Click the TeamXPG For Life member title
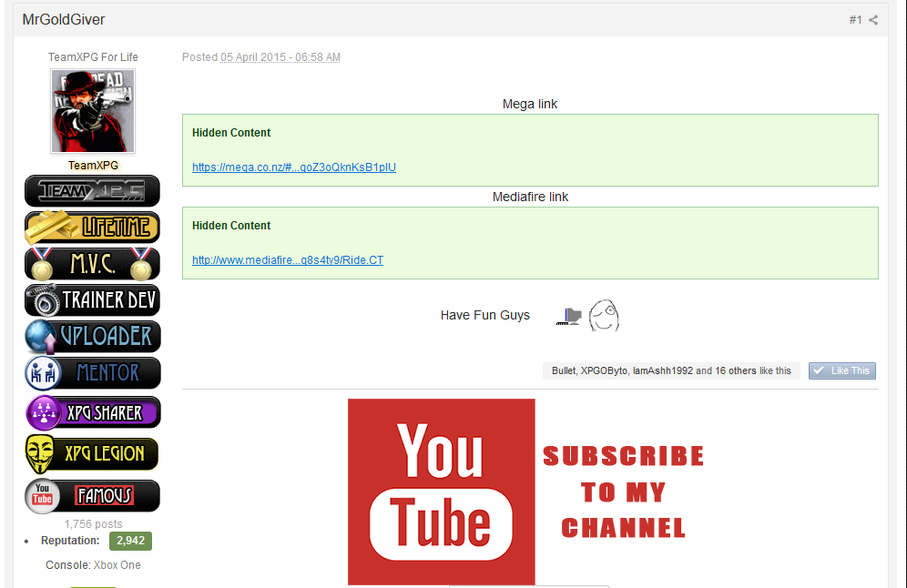This screenshot has width=907, height=588. point(93,56)
